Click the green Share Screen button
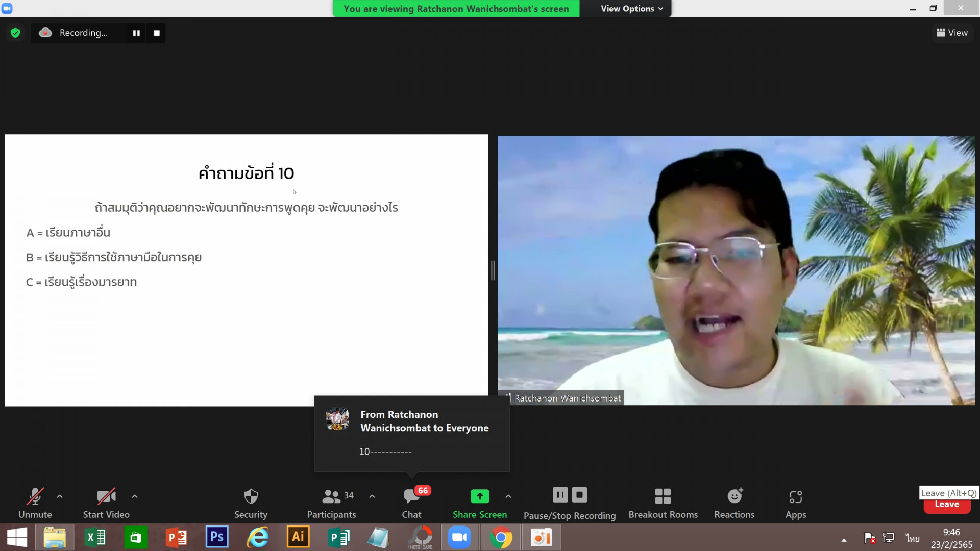The height and width of the screenshot is (551, 980). pos(480,503)
